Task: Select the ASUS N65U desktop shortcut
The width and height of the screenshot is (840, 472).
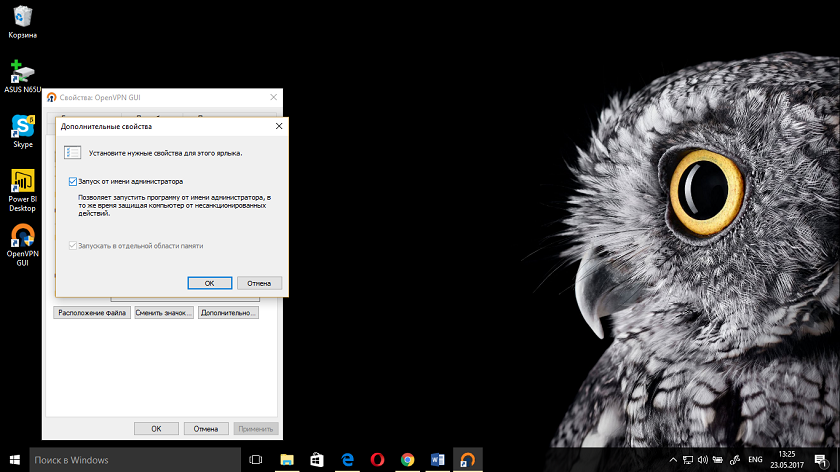Action: pos(22,77)
